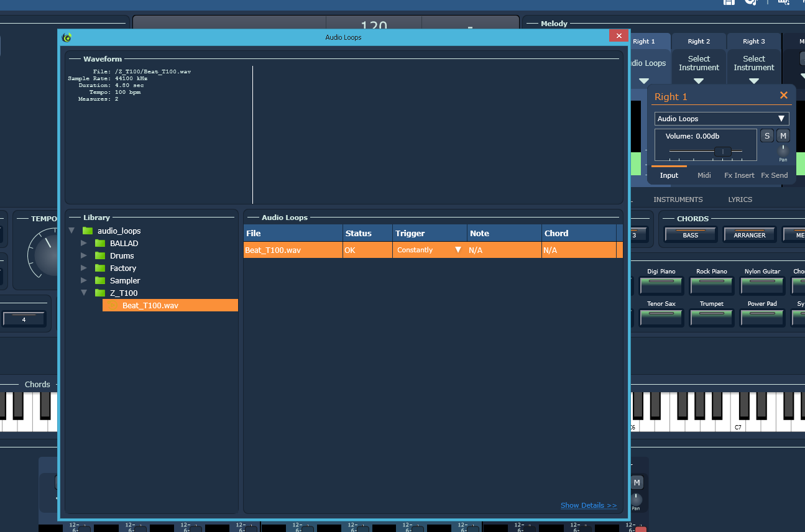Click the BALLAD folder icon
Screen dimensions: 805x532
100,243
